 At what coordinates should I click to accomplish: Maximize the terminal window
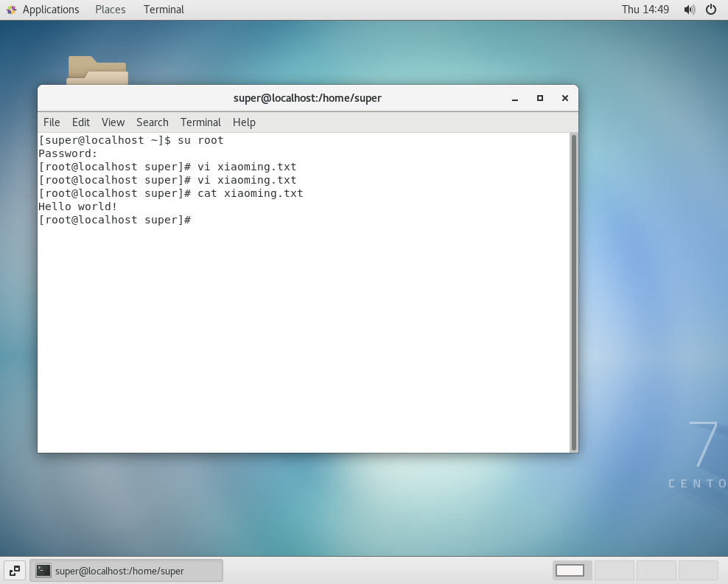point(540,98)
